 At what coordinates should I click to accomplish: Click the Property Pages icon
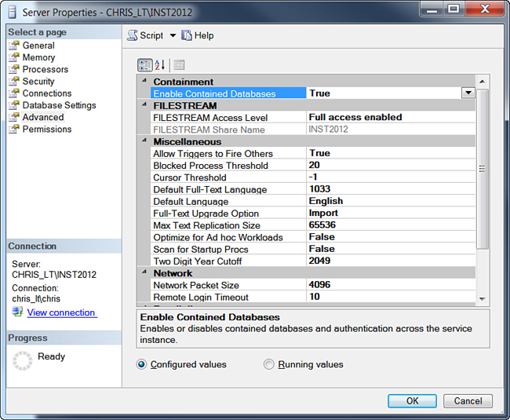click(179, 65)
